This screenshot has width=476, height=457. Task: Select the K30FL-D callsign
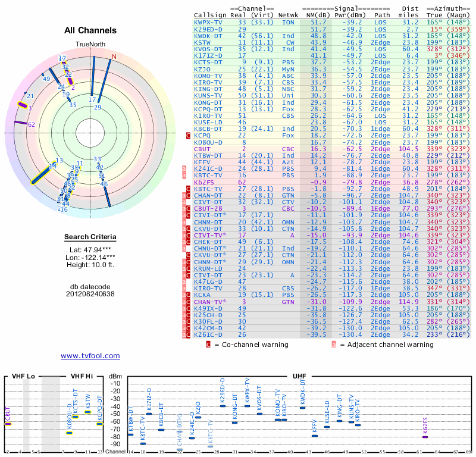click(208, 321)
